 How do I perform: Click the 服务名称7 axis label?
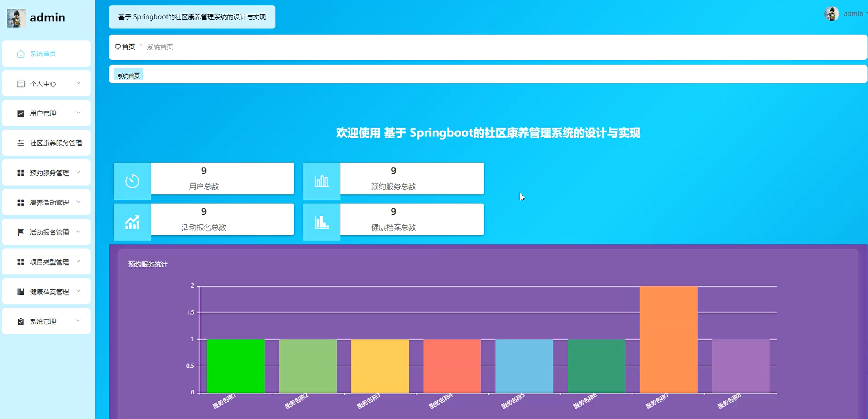coord(657,401)
